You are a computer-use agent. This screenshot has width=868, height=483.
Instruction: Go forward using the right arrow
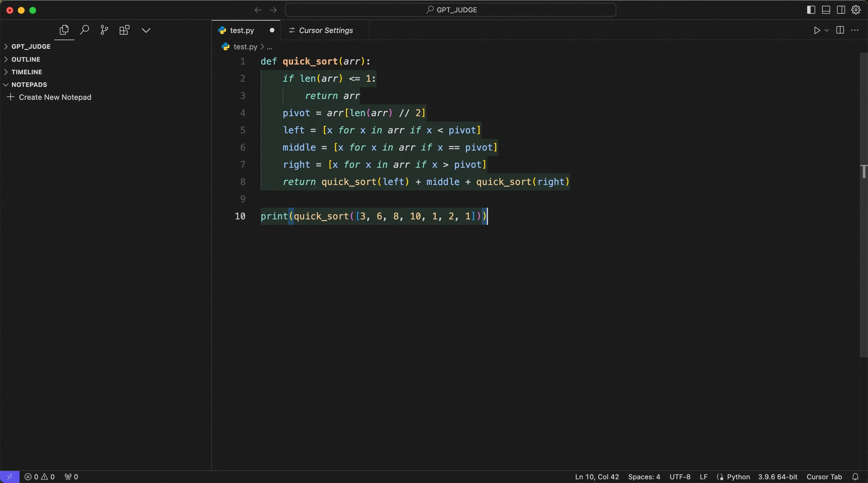[273, 10]
